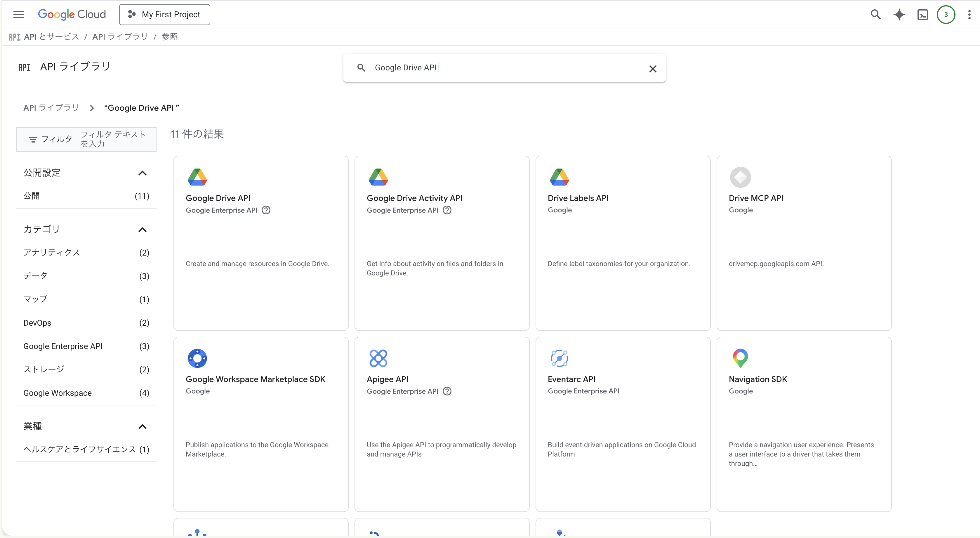
Task: Open notifications badge showing 3
Action: click(x=946, y=15)
